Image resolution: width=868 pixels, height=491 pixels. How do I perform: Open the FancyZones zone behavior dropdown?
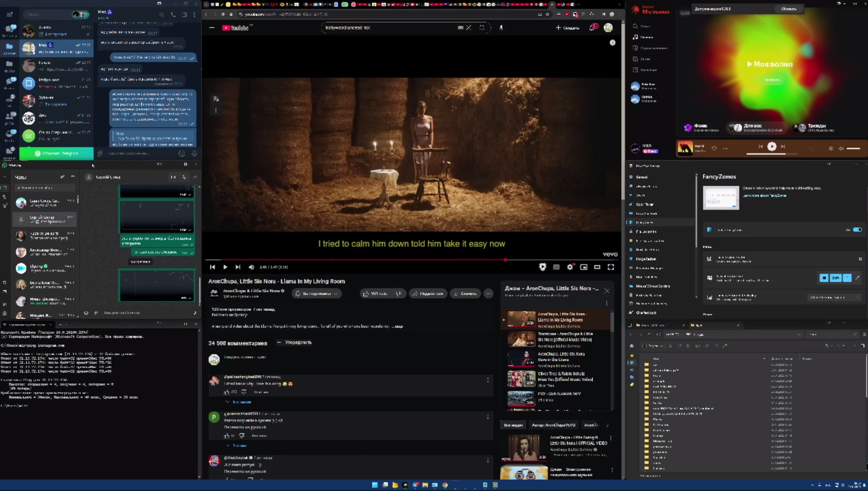(834, 297)
